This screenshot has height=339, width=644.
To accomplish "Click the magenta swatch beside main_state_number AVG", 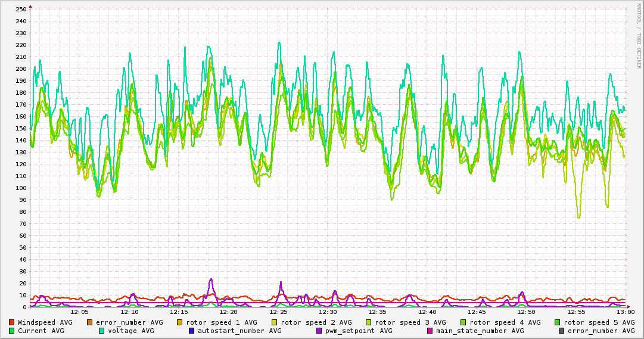I will (x=430, y=331).
